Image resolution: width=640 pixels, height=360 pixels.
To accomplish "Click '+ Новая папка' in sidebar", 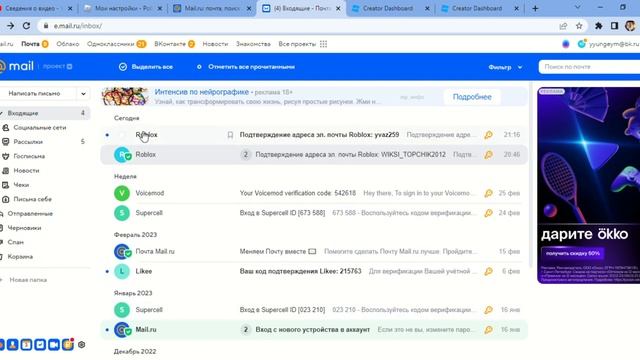I will coord(24,280).
